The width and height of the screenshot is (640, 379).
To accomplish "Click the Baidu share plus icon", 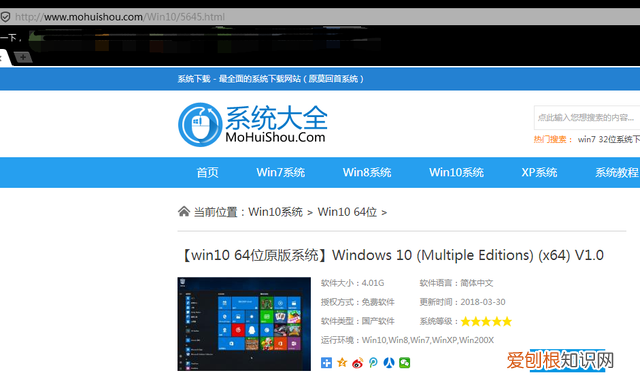I will pyautogui.click(x=326, y=363).
